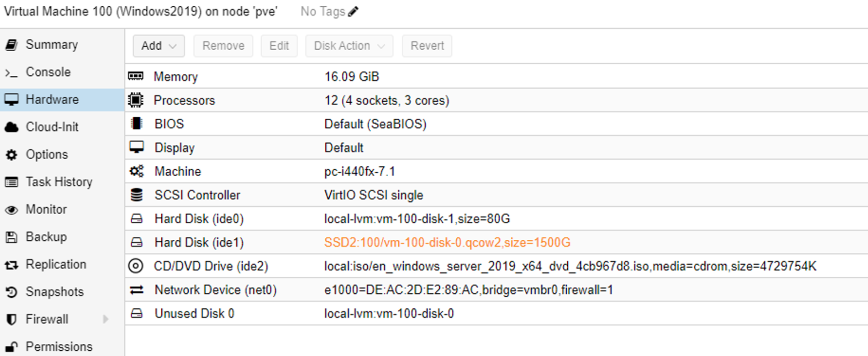Viewport: 868px width, 356px height.
Task: Click the Processors CPU chip icon
Action: (136, 100)
